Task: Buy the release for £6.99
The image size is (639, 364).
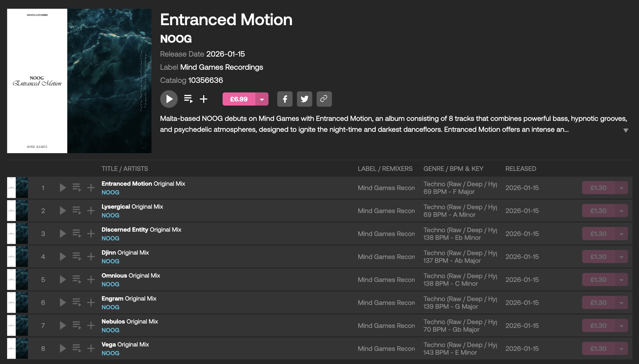Action: point(239,99)
